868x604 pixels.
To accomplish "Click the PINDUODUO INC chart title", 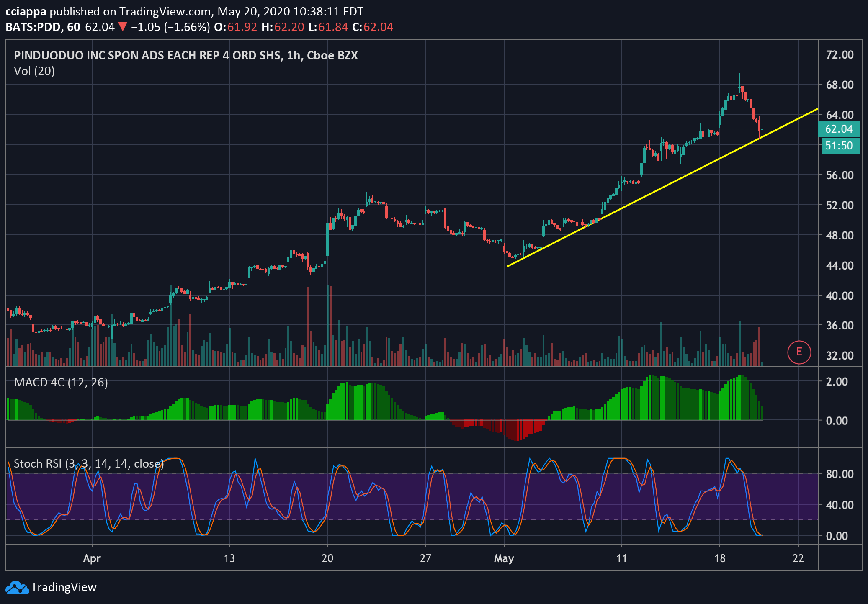I will click(186, 56).
